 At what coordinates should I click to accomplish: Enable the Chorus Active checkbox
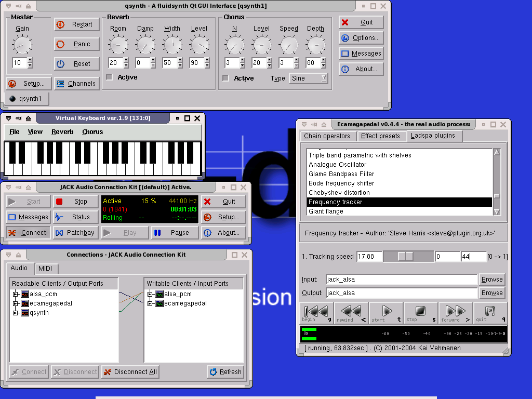coord(226,78)
